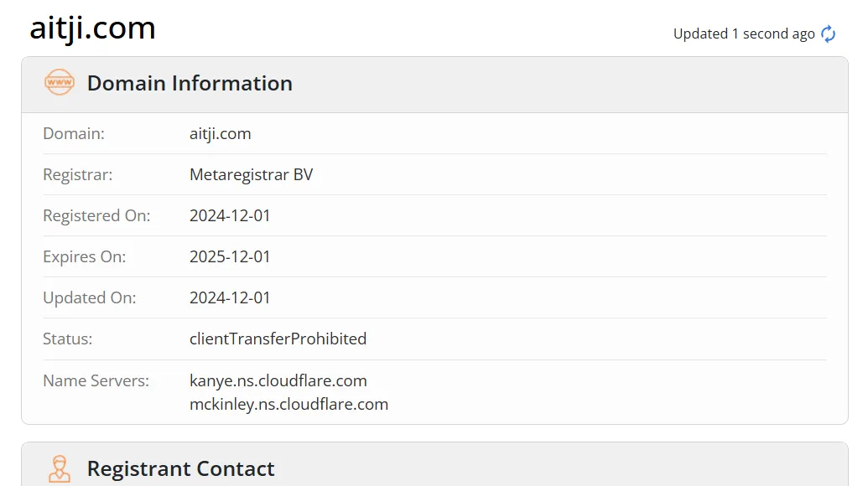Image resolution: width=868 pixels, height=486 pixels.
Task: Click the orange www globe icon
Action: (60, 82)
